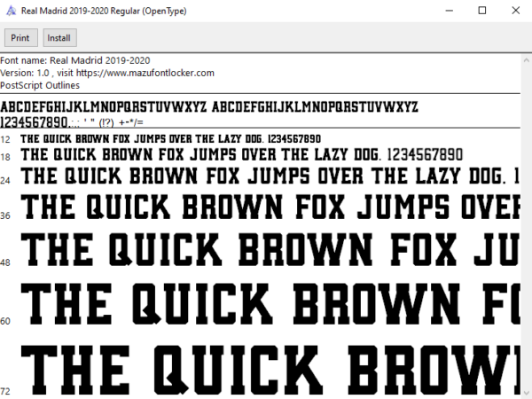Viewport: 532px width, 399px height.
Task: Click the '18' size label
Action: 5,157
